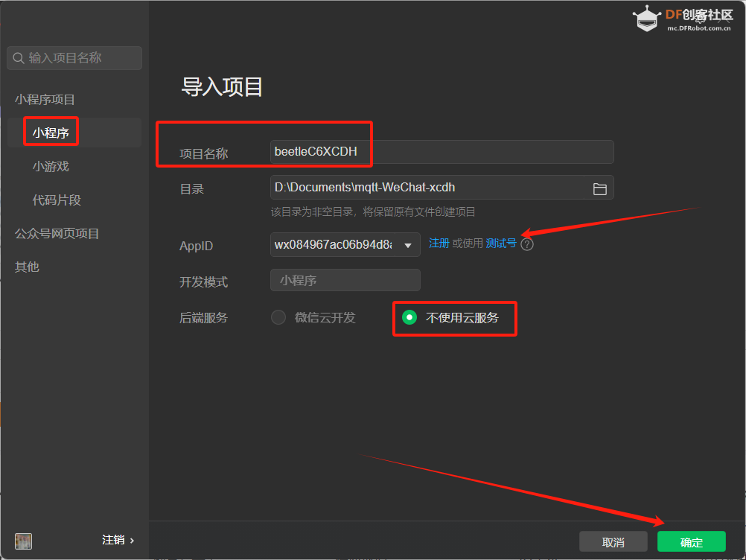Select 不使用云服务 radio button

[409, 317]
